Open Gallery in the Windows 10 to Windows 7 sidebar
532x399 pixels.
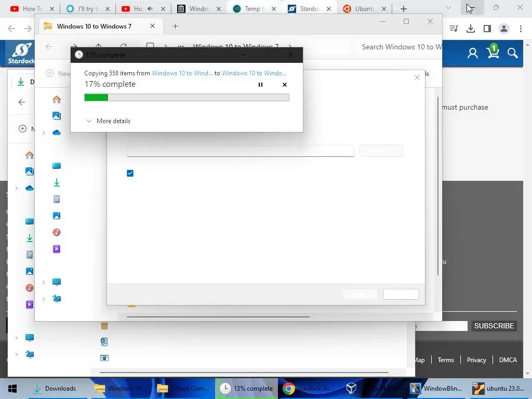pyautogui.click(x=57, y=116)
